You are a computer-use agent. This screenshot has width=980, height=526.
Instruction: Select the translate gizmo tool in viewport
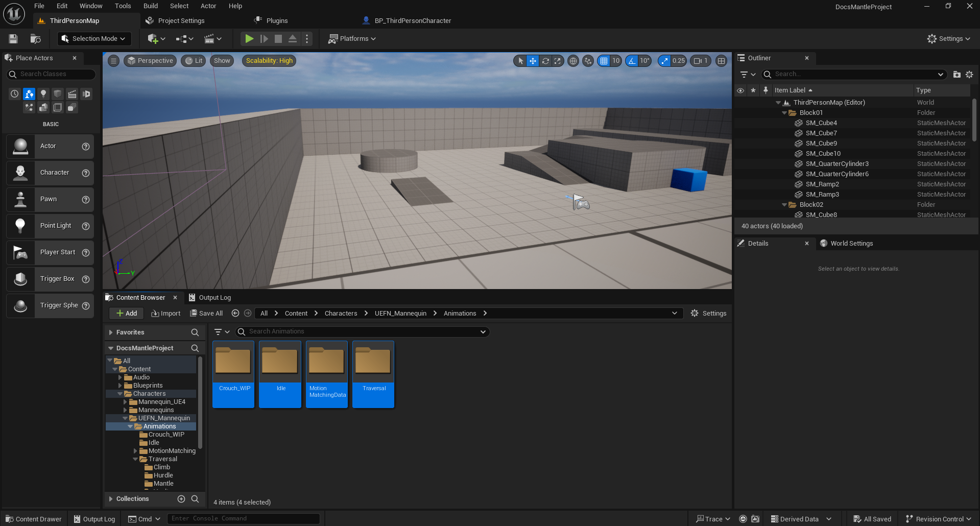pyautogui.click(x=533, y=61)
